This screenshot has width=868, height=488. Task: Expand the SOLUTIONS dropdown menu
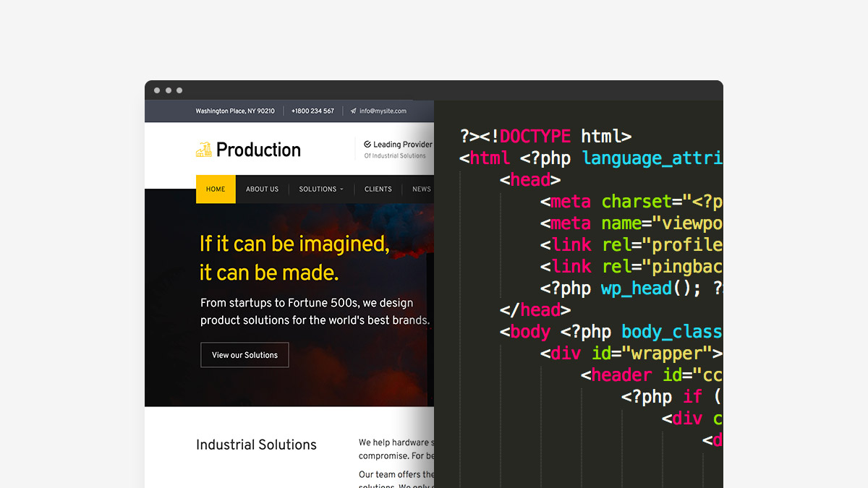(321, 189)
